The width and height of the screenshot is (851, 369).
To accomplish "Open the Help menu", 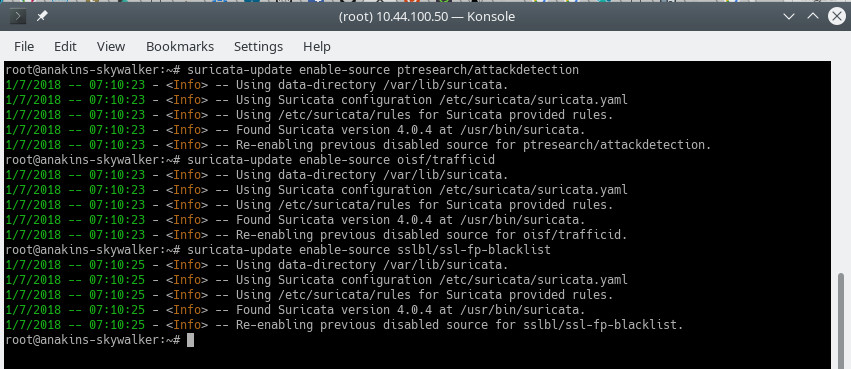I will 317,47.
